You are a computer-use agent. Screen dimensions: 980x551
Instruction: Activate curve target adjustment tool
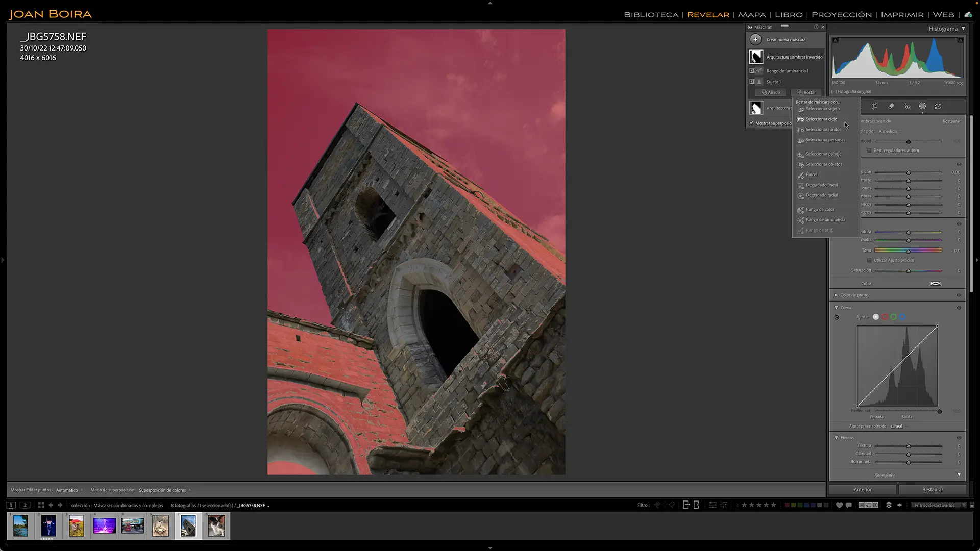click(x=837, y=317)
